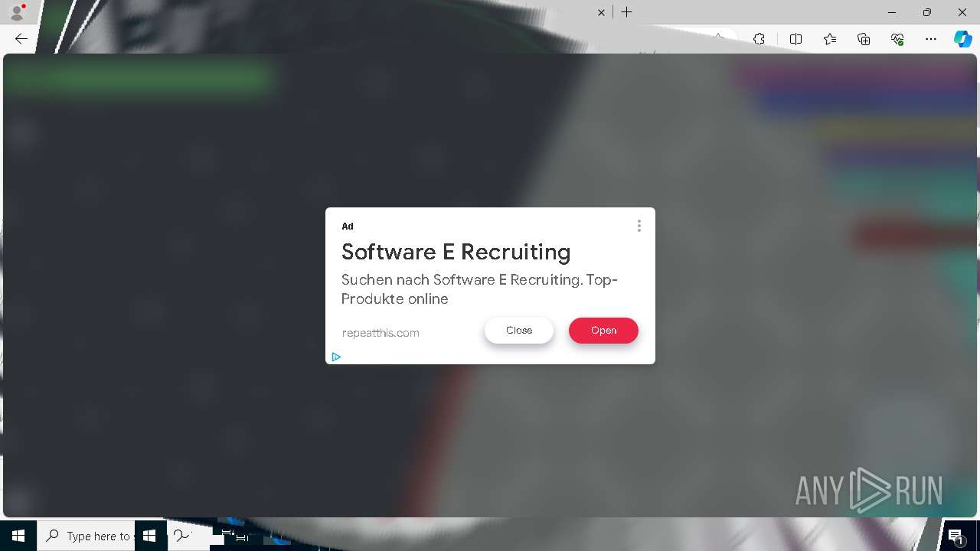Open Browser essentials heart icon
This screenshot has height=551, width=980.
pyautogui.click(x=897, y=39)
